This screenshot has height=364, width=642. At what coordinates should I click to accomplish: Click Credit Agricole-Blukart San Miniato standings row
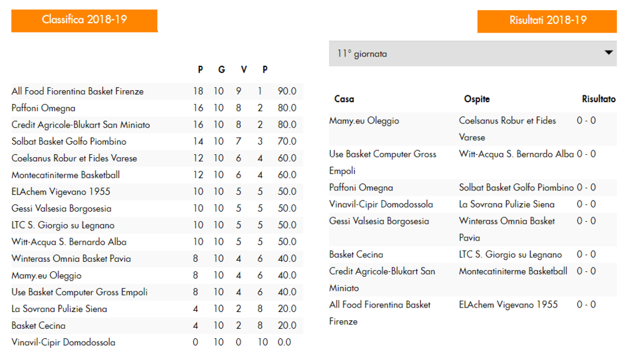(x=157, y=125)
